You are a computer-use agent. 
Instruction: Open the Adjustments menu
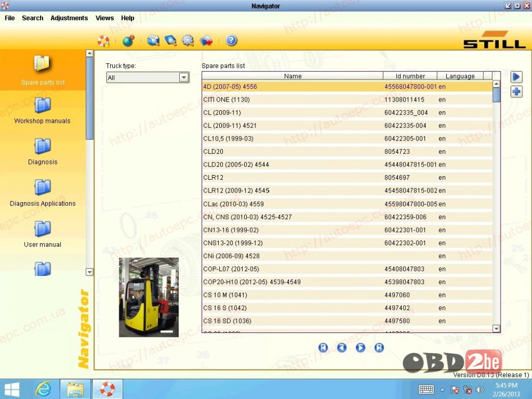(69, 18)
